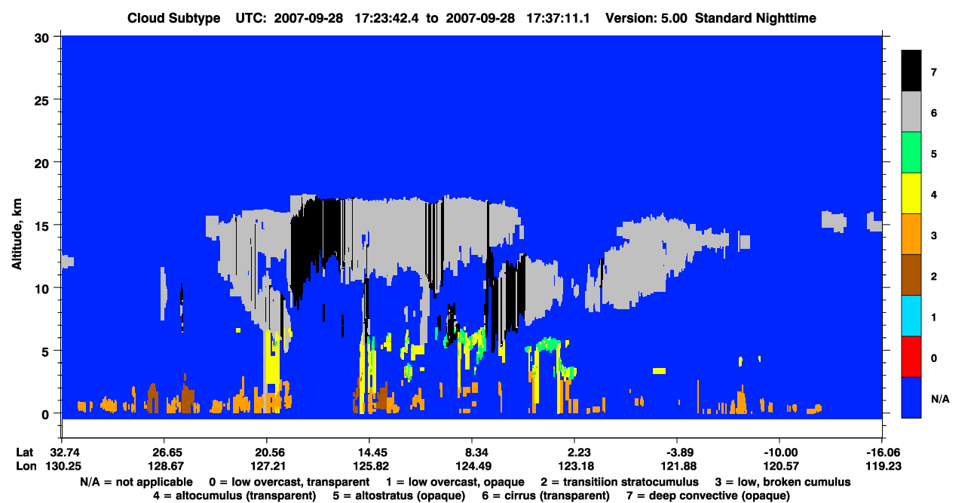980x503 pixels.
Task: Click the latitude value '-3.89'
Action: [x=677, y=452]
